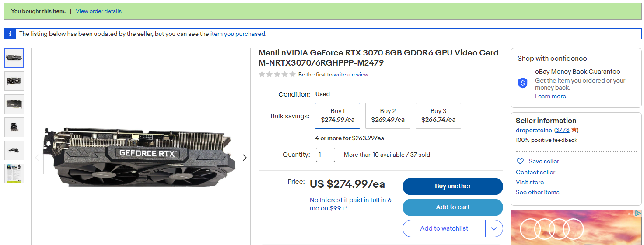Select the last product thumbnail image
Viewport: 644px width, 245px height.
(x=14, y=173)
